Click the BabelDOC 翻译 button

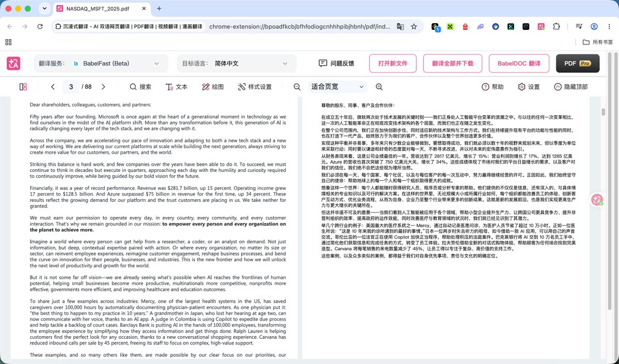519,64
